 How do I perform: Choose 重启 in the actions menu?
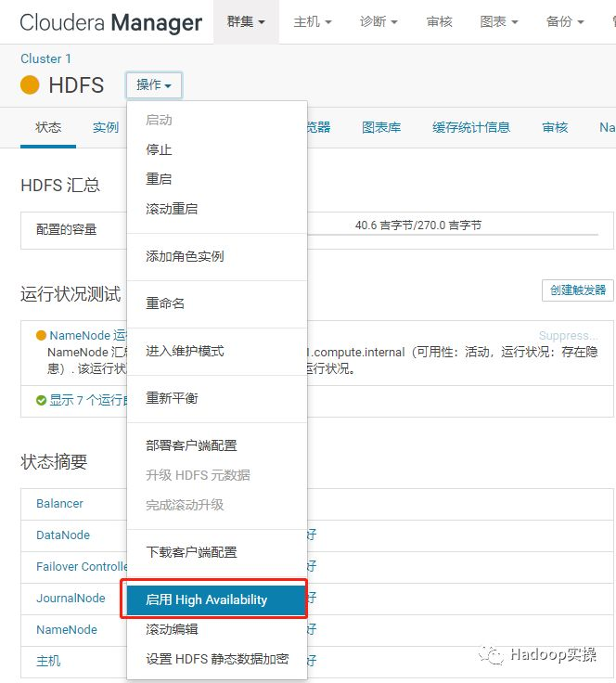click(217, 179)
